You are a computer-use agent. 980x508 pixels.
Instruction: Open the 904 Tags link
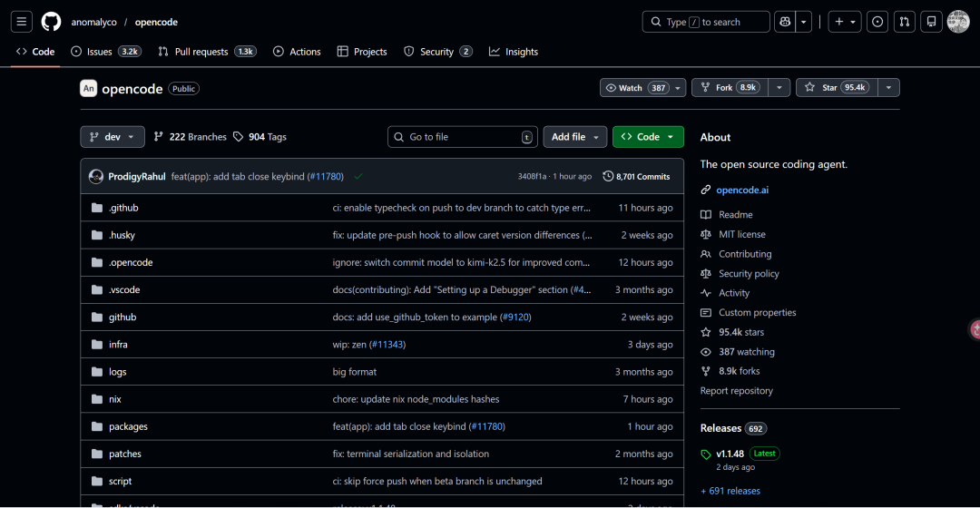tap(260, 137)
